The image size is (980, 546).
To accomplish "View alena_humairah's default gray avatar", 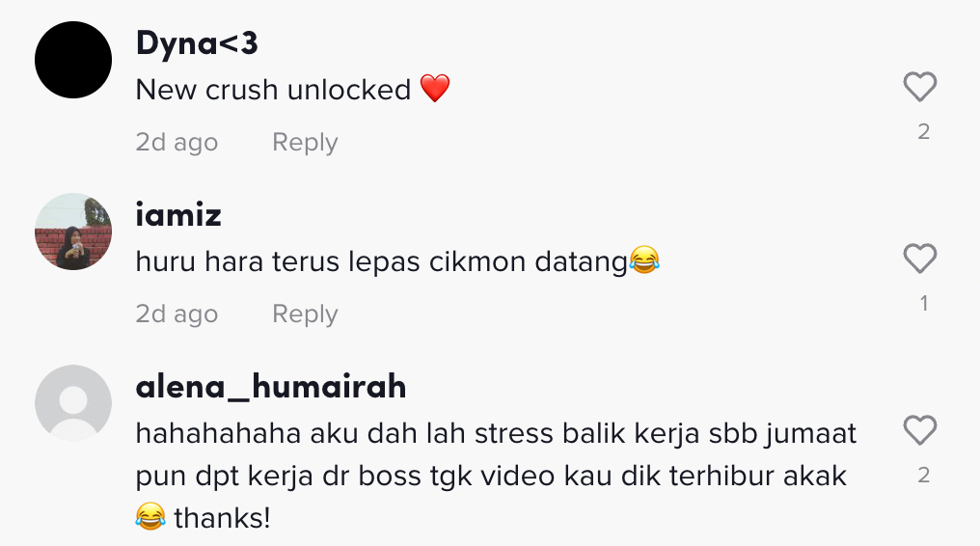I will click(x=73, y=403).
